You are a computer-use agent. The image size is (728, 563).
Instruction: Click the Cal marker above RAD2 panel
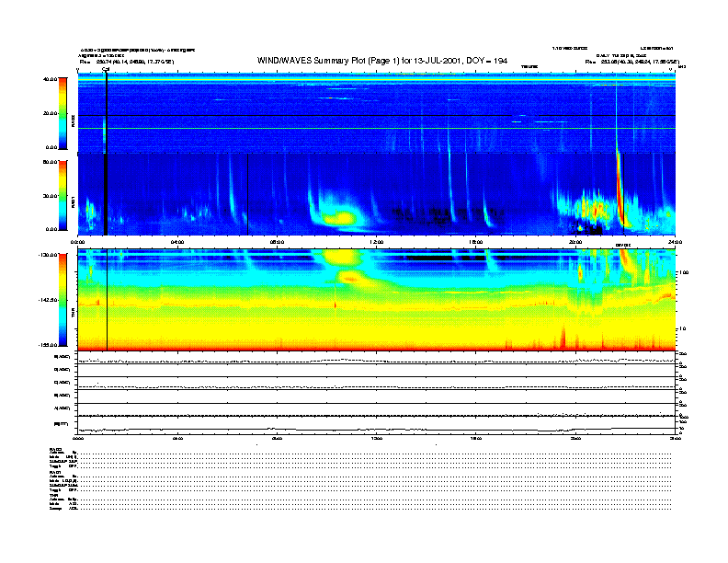tap(106, 70)
